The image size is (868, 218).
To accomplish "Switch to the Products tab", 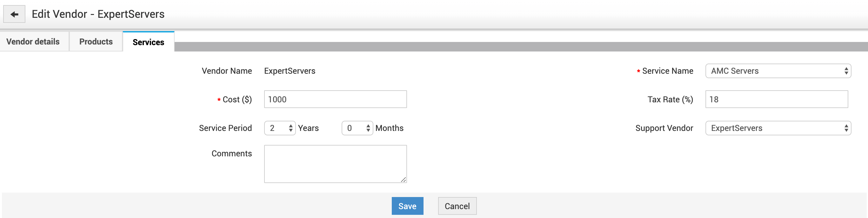I will (96, 42).
